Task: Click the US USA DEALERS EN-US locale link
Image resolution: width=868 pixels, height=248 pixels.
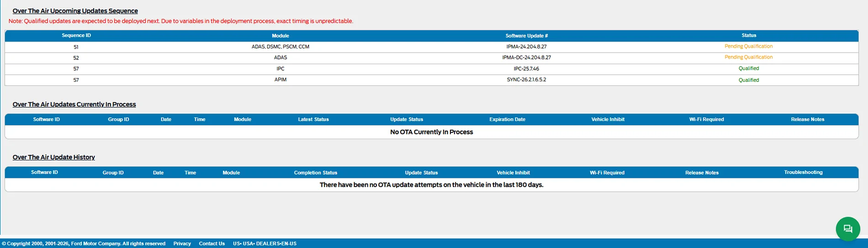Action: click(x=265, y=243)
